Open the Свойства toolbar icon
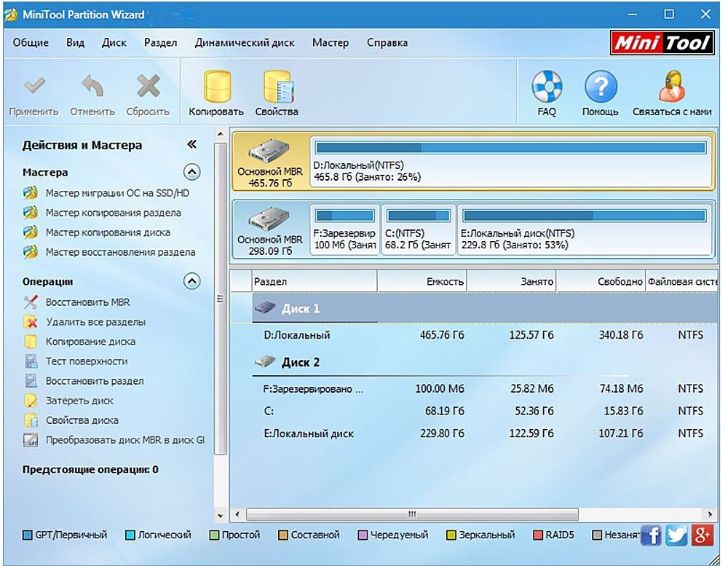Viewport: 728px width, 566px height. tap(277, 87)
